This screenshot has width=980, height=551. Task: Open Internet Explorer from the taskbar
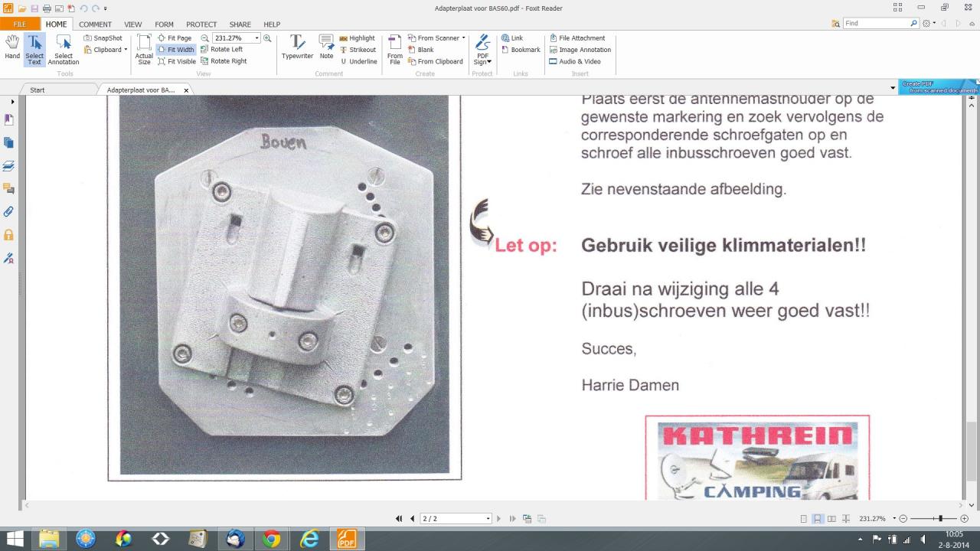[x=309, y=539]
